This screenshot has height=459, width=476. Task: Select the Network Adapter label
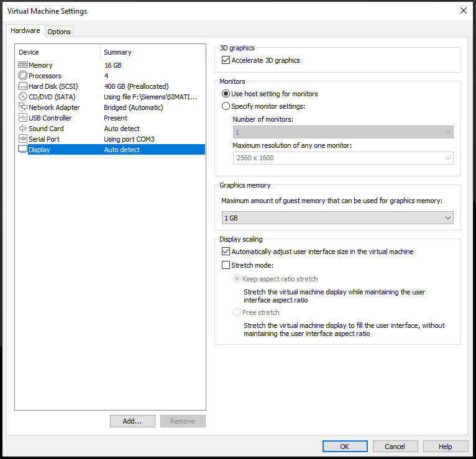click(x=54, y=107)
